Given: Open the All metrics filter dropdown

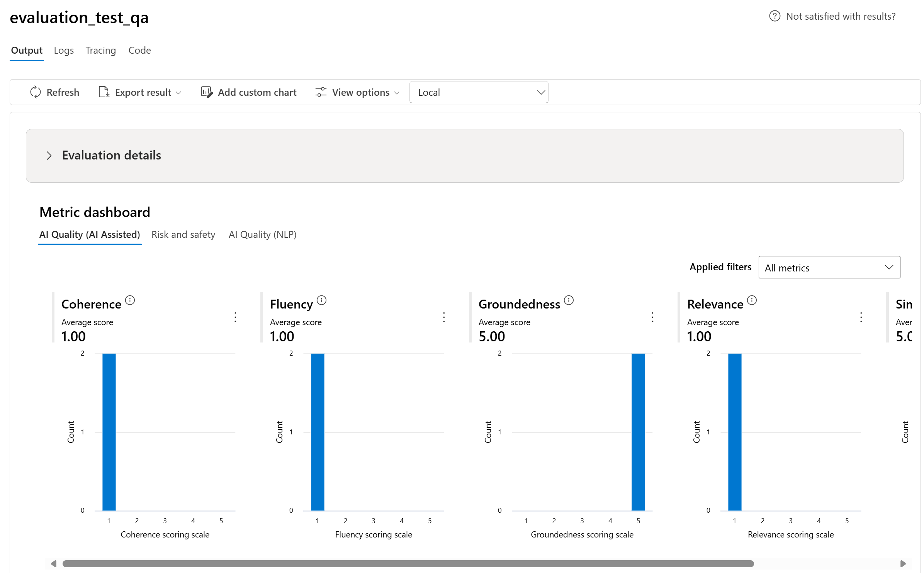Looking at the screenshot, I should point(829,267).
